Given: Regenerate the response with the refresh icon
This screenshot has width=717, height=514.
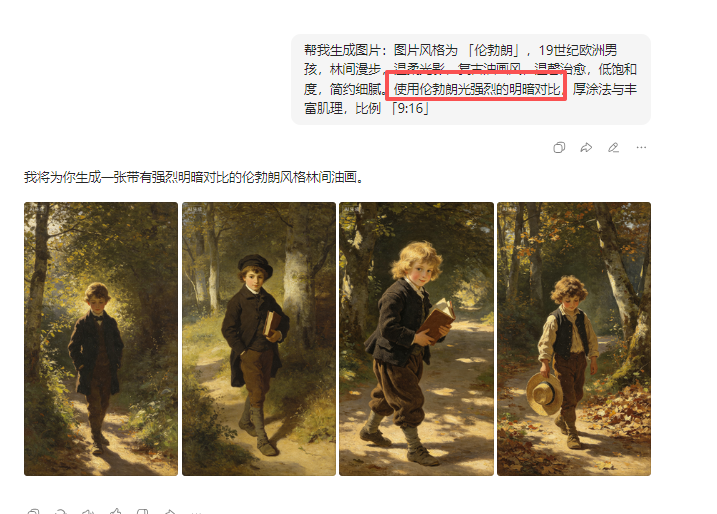Looking at the screenshot, I should pos(60,512).
